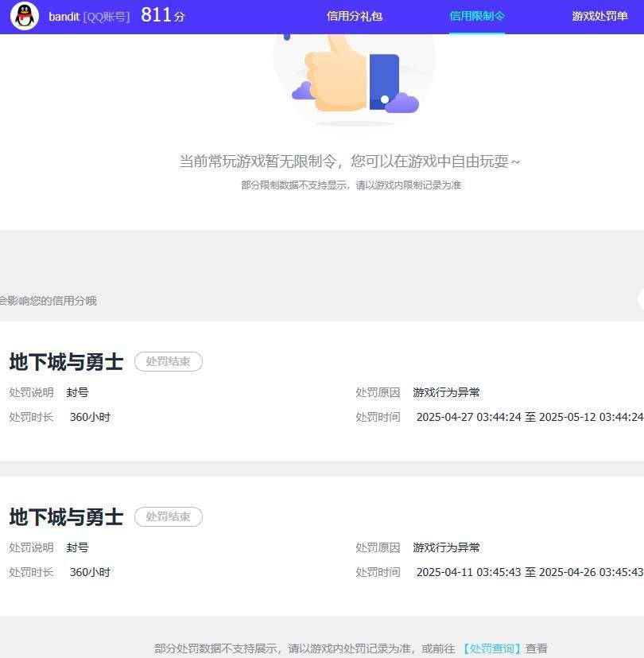Click the 会影响您的信用分哦 notice text
The width and height of the screenshot is (644, 658).
coord(48,301)
